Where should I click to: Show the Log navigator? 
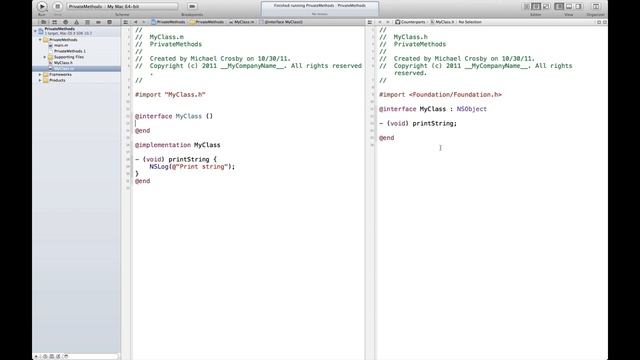tap(109, 22)
